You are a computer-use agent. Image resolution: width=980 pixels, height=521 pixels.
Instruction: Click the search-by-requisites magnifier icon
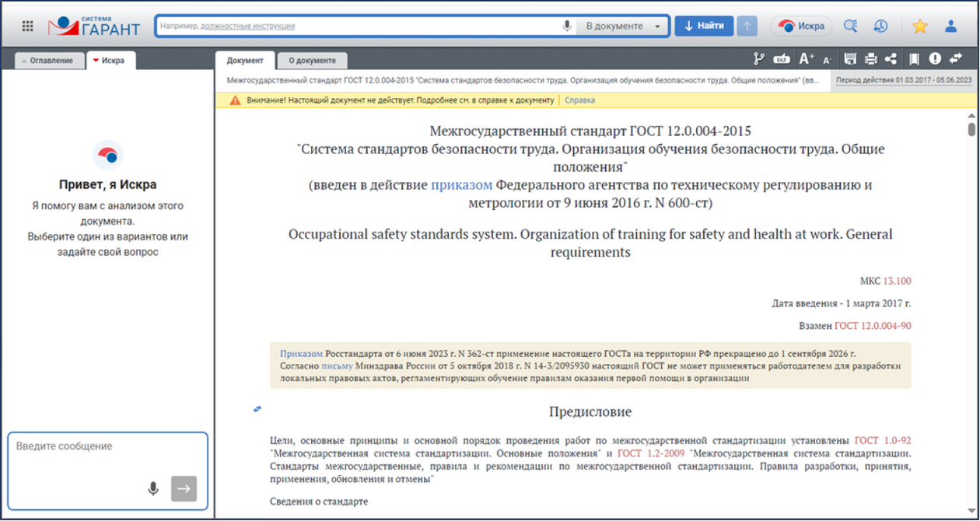[x=850, y=26]
